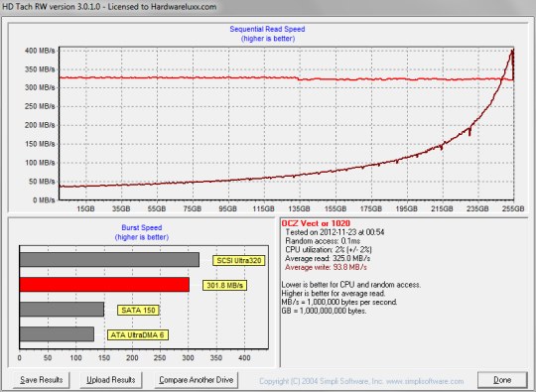Click the Done button

502,380
